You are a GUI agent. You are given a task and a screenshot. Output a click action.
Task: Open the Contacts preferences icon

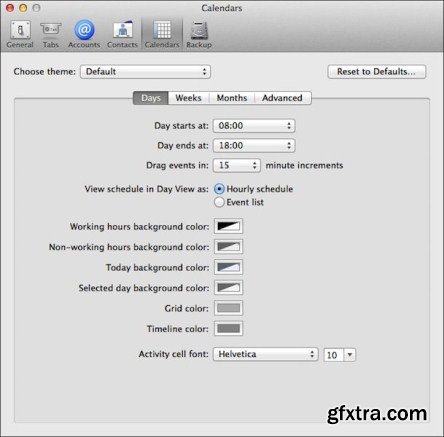pyautogui.click(x=122, y=34)
